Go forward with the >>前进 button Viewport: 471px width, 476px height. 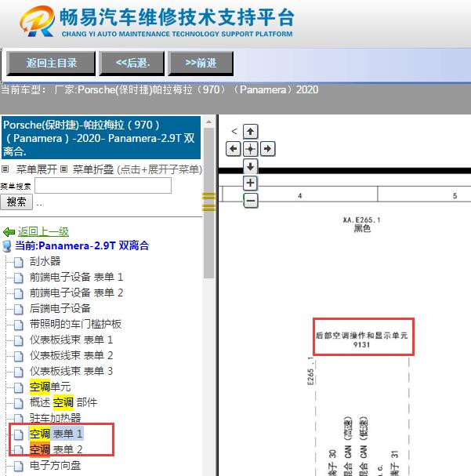[x=201, y=64]
